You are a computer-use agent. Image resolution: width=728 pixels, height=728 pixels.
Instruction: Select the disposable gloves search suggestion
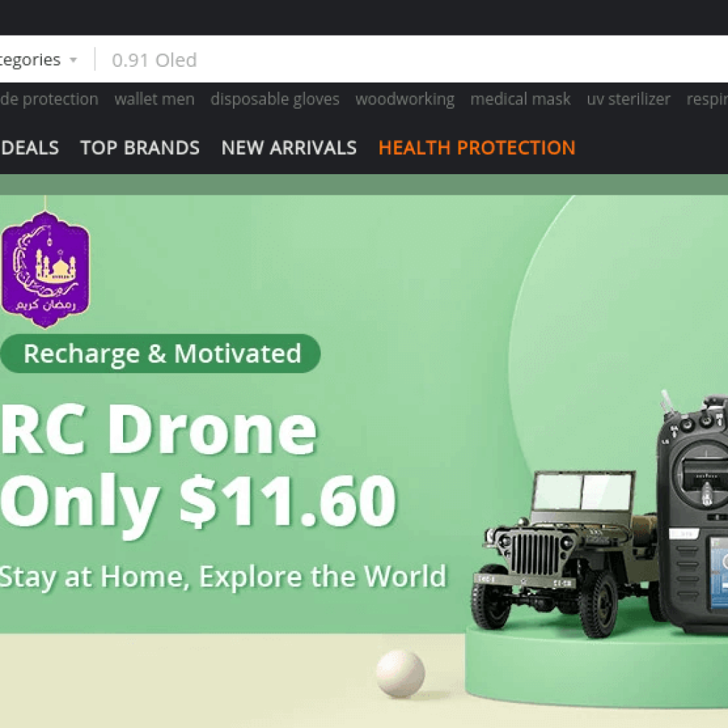tap(275, 99)
